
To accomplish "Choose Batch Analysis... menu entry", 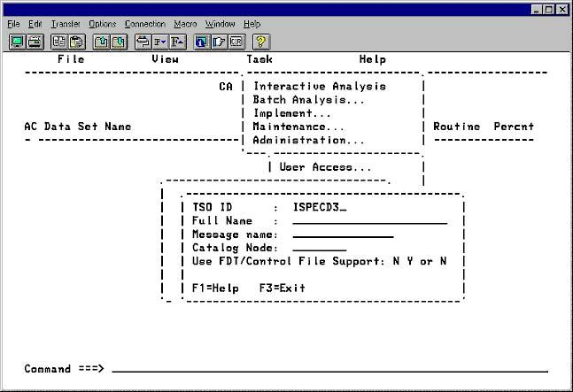I will [308, 100].
